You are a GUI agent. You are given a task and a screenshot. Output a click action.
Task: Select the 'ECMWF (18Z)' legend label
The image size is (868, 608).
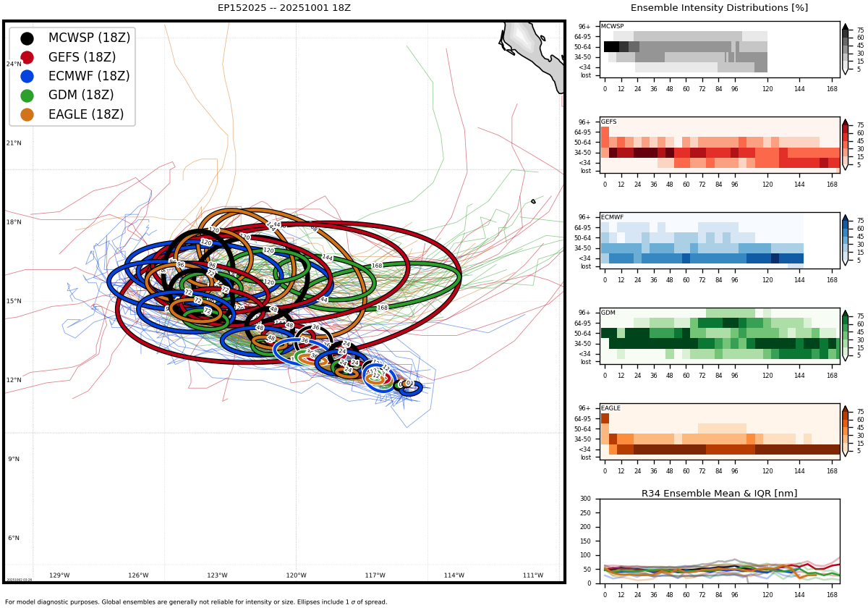coord(89,76)
